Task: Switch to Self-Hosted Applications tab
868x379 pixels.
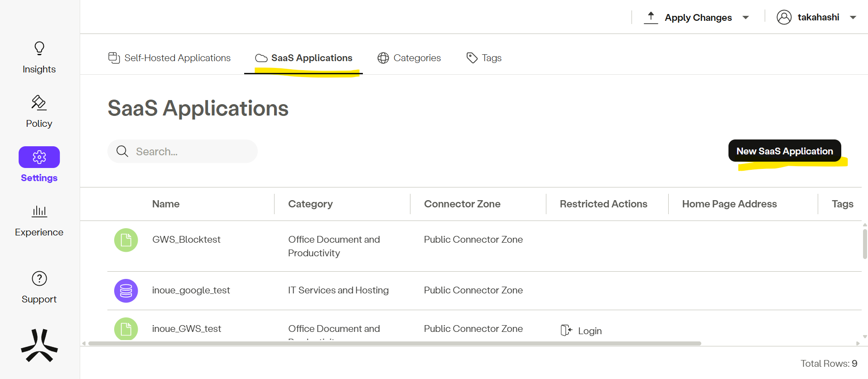Action: (169, 58)
